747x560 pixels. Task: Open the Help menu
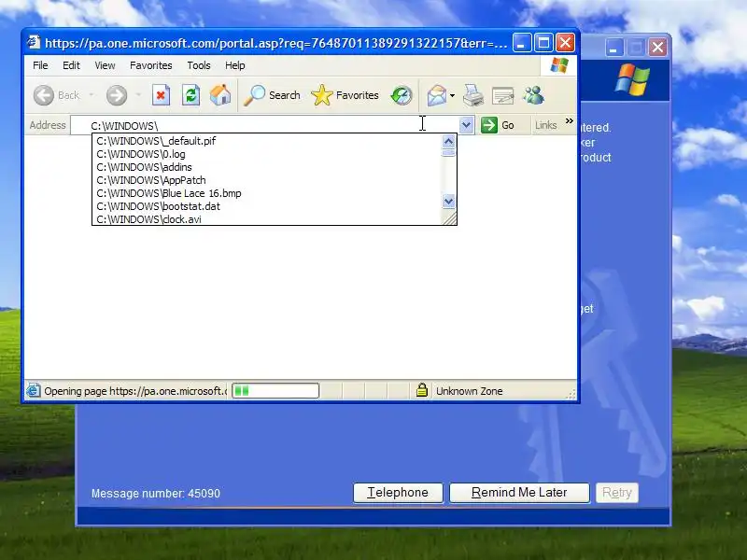(235, 65)
